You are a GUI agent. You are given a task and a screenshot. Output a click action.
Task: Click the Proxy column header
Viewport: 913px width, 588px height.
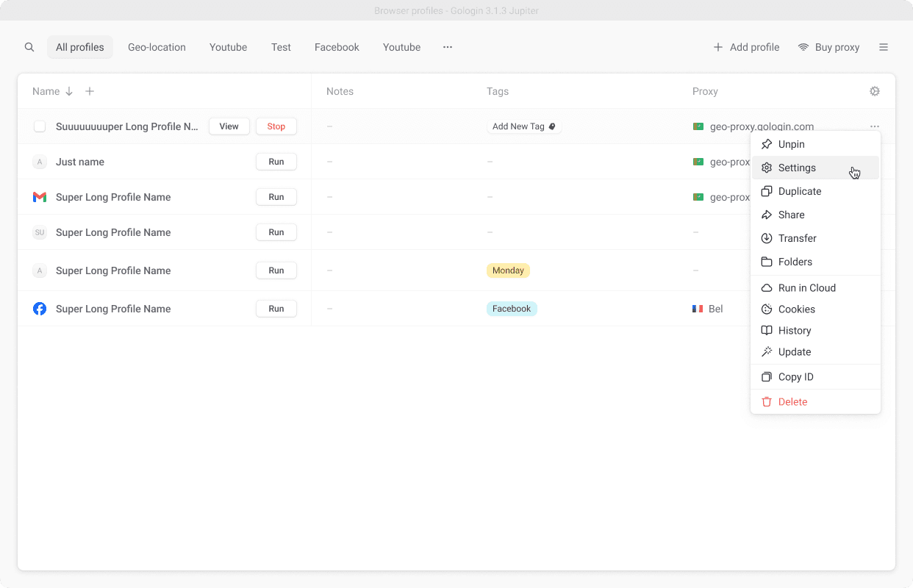pos(705,91)
